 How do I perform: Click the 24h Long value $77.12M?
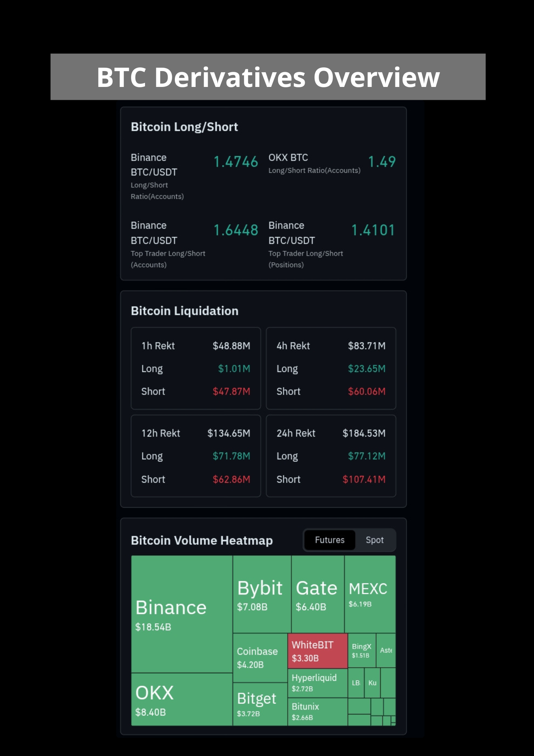click(367, 456)
